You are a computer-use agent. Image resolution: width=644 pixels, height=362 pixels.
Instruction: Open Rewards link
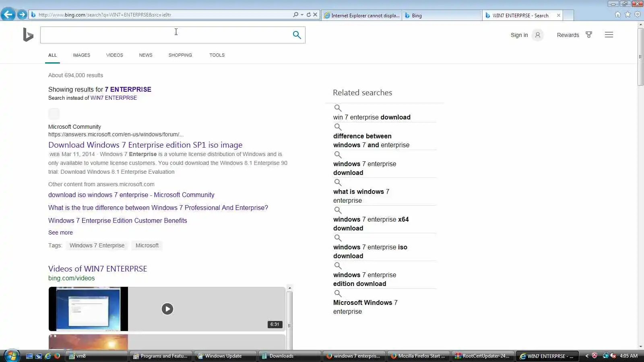click(x=568, y=35)
